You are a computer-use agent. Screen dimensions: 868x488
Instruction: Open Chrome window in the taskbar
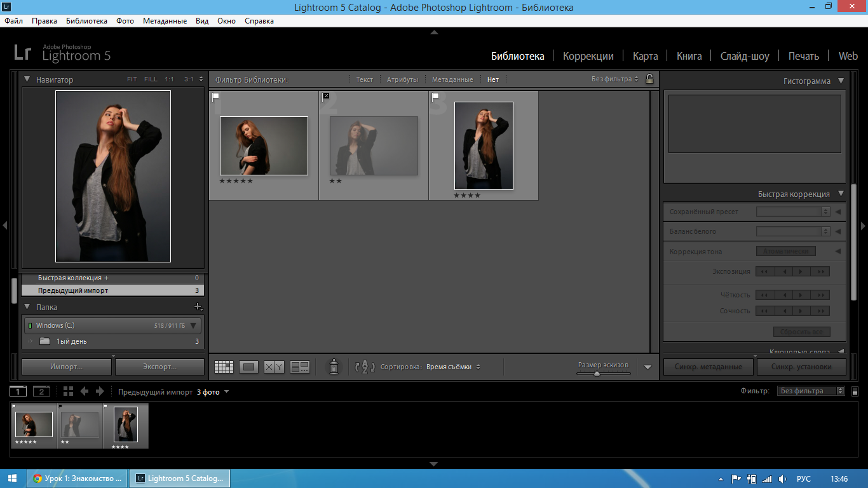[x=78, y=478]
